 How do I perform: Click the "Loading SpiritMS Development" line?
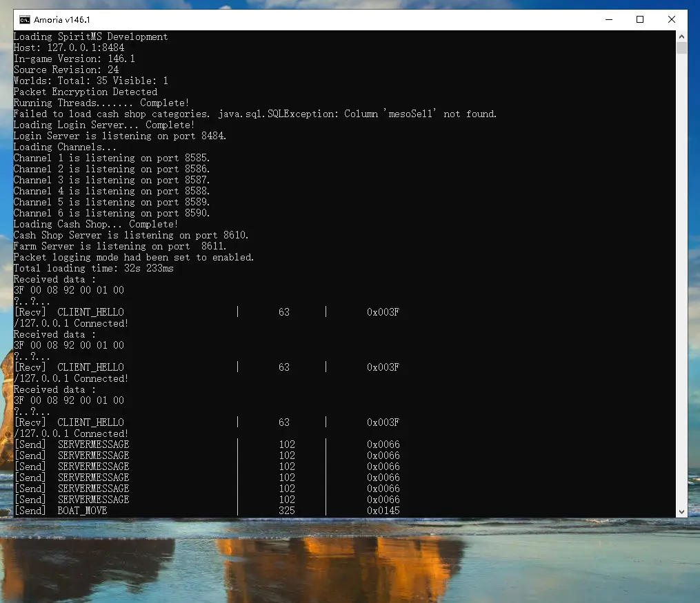[x=90, y=37]
